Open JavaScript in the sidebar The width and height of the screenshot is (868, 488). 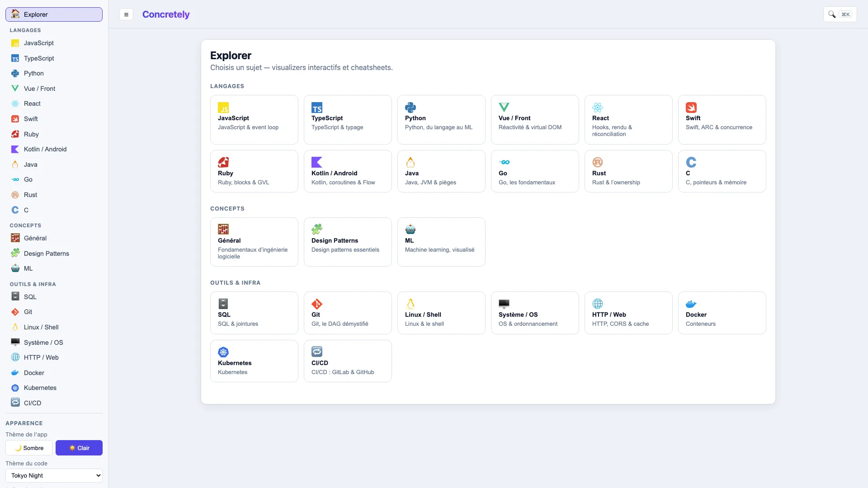(54, 43)
